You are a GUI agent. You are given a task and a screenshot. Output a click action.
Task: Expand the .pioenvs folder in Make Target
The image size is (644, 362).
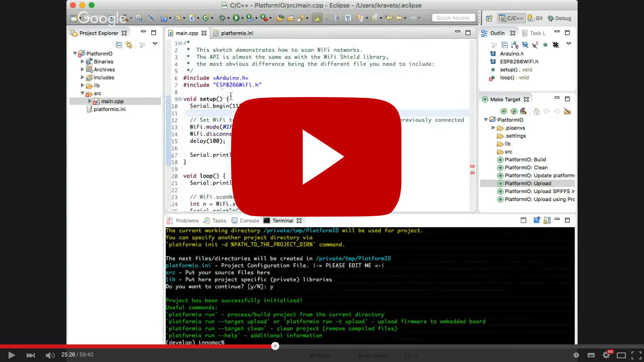pyautogui.click(x=493, y=128)
